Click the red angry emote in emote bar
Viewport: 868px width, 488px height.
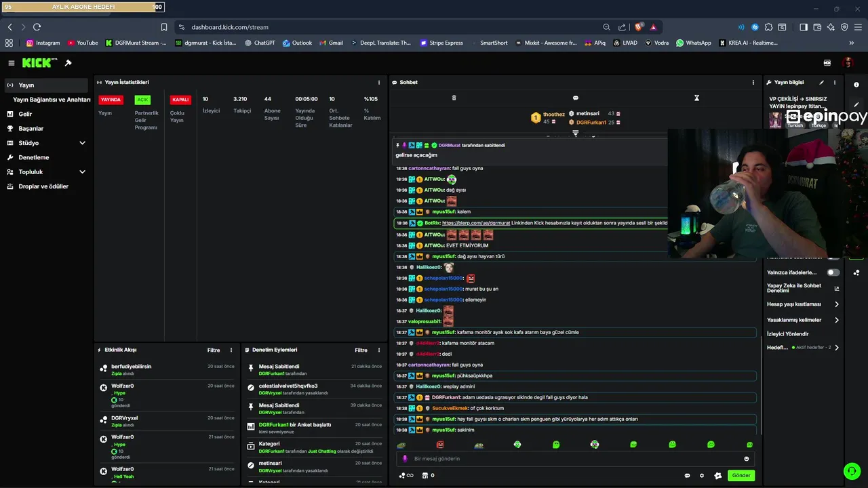click(x=440, y=445)
